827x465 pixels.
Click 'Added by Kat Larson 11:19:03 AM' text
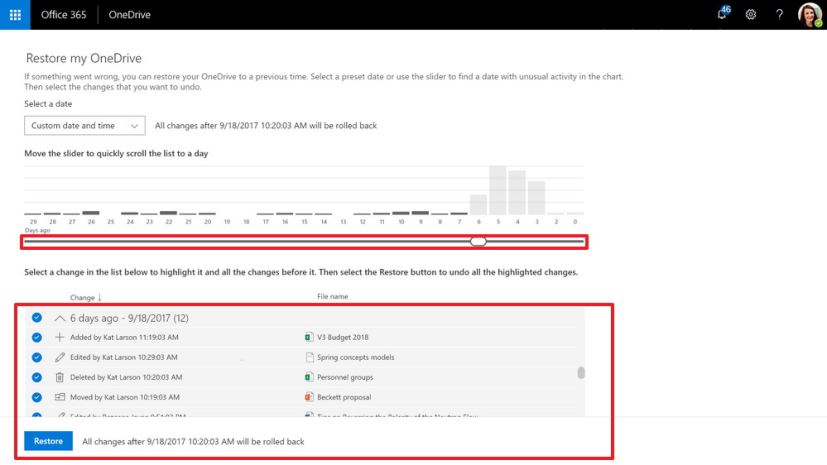pyautogui.click(x=124, y=337)
